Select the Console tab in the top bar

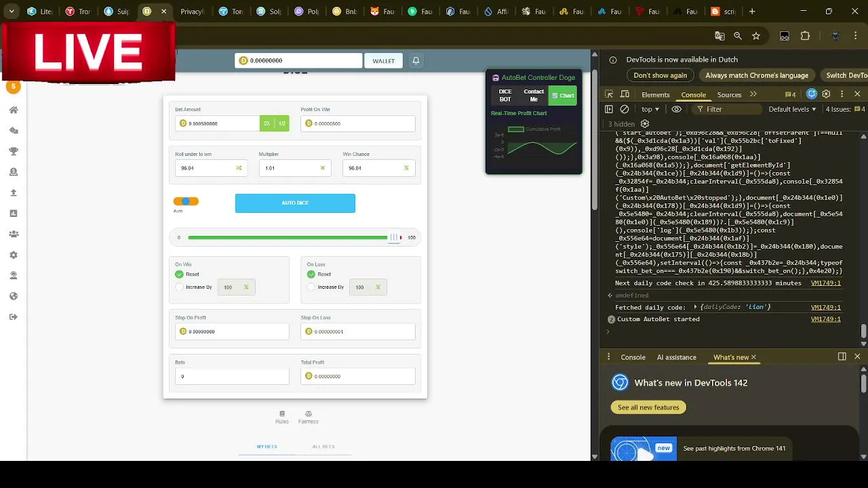pos(693,94)
